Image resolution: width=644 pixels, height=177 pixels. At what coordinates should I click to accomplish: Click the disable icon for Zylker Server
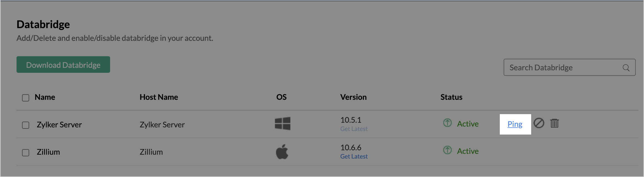tap(539, 123)
